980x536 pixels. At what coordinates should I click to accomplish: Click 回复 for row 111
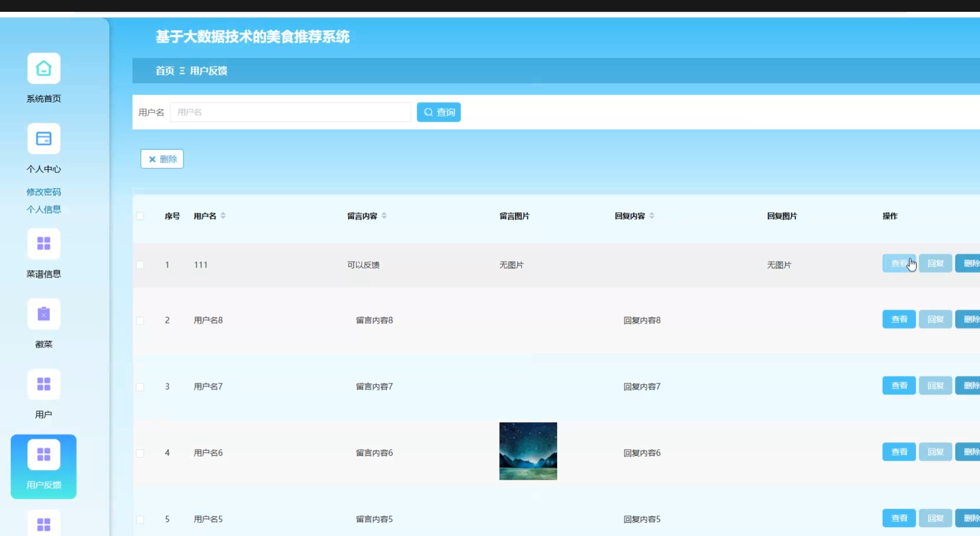tap(936, 264)
